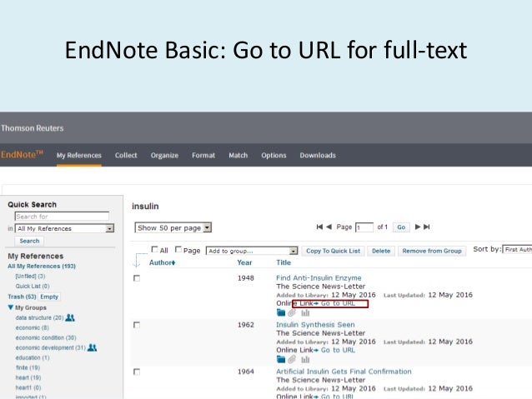The height and width of the screenshot is (399, 532).
Task: Open the Options tab
Action: point(274,155)
